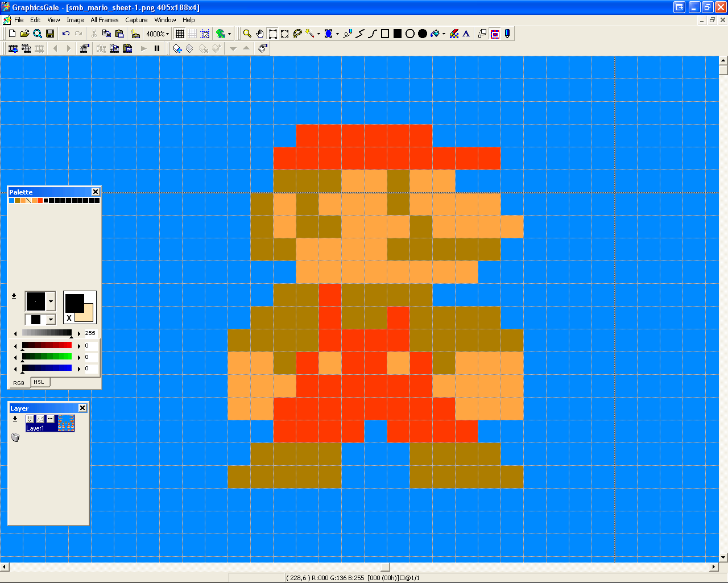Increase red value with right arrow

pyautogui.click(x=79, y=345)
